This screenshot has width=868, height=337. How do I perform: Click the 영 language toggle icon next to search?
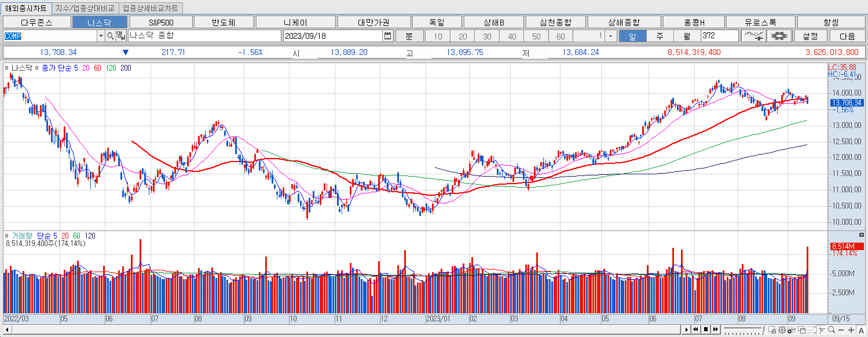(120, 36)
